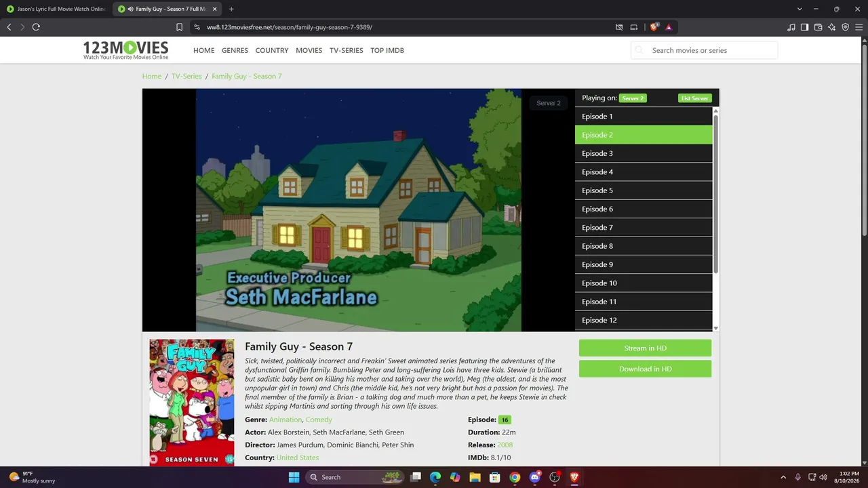868x488 pixels.
Task: Open File Explorer from the taskbar
Action: coord(475,477)
